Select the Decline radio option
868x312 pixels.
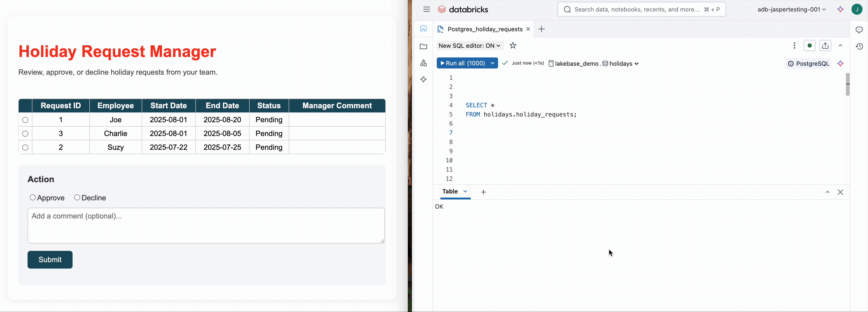(x=77, y=197)
